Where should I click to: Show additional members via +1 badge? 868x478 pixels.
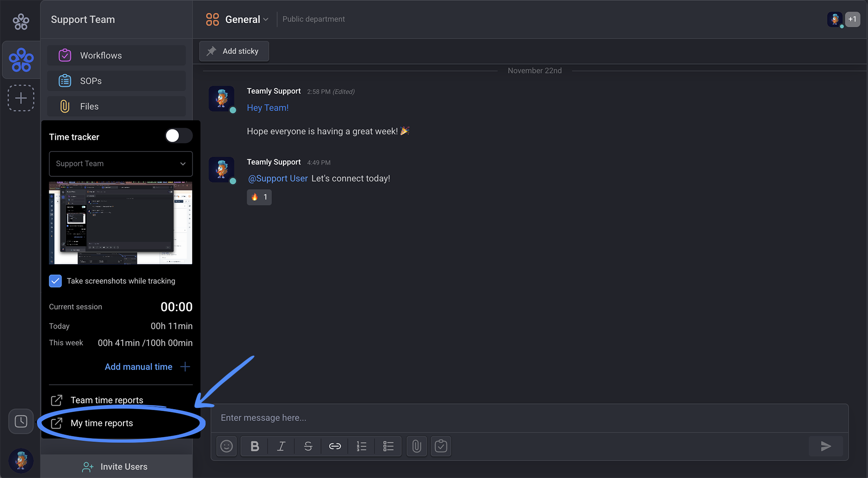pyautogui.click(x=853, y=19)
